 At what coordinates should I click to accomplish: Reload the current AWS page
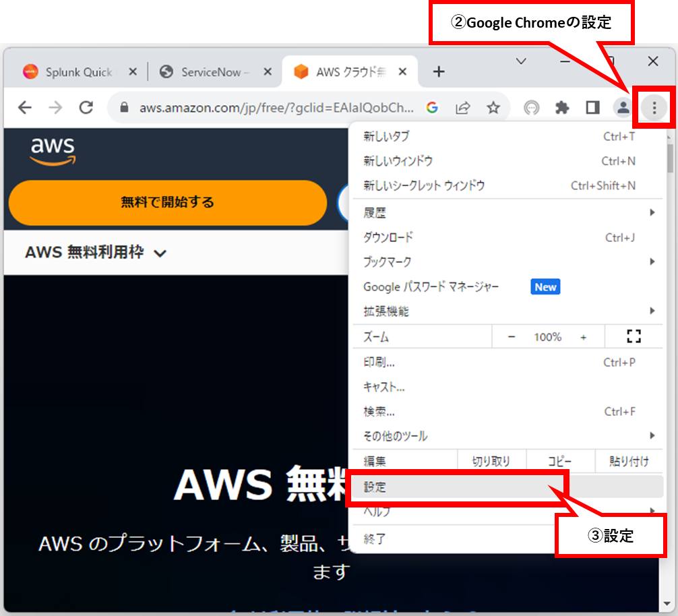click(86, 107)
